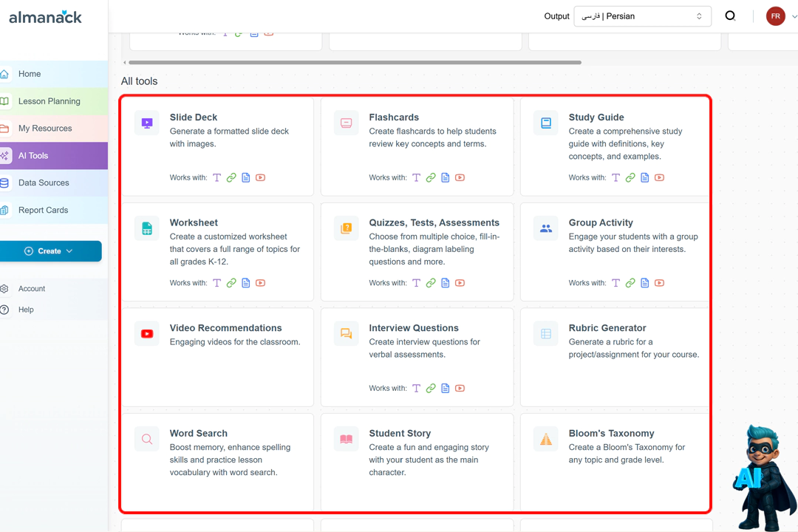
Task: Open My Resources in the sidebar
Action: coord(45,129)
